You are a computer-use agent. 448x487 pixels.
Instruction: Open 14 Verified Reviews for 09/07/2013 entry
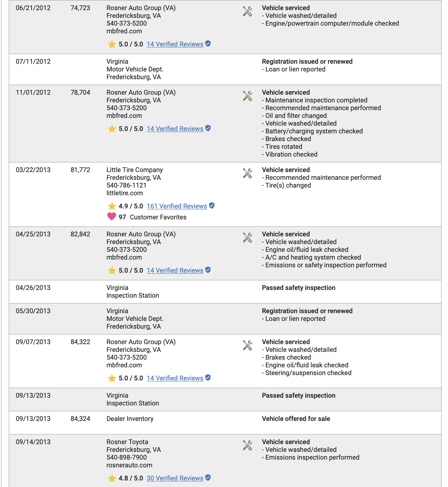175,378
